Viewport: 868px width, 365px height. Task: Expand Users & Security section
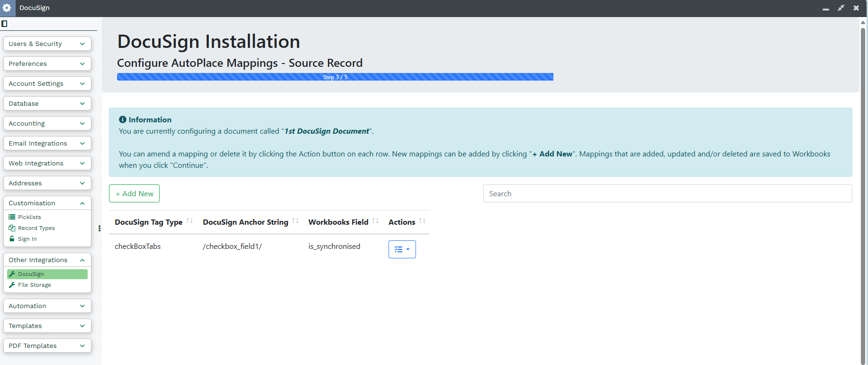pyautogui.click(x=47, y=44)
